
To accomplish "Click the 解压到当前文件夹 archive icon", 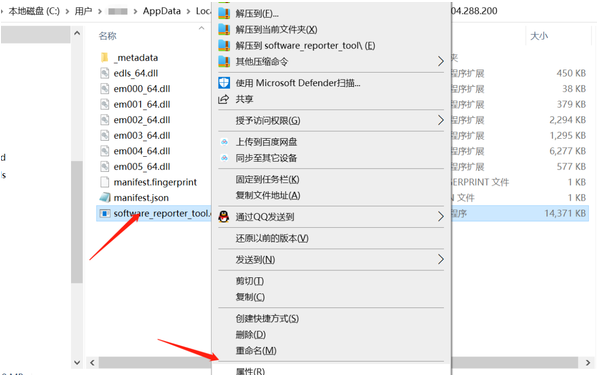I will [224, 29].
